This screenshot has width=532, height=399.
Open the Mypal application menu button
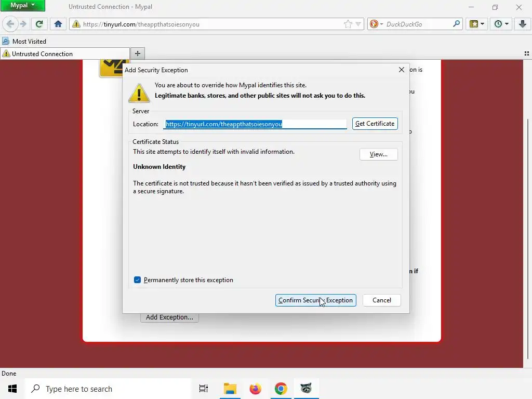(23, 5)
